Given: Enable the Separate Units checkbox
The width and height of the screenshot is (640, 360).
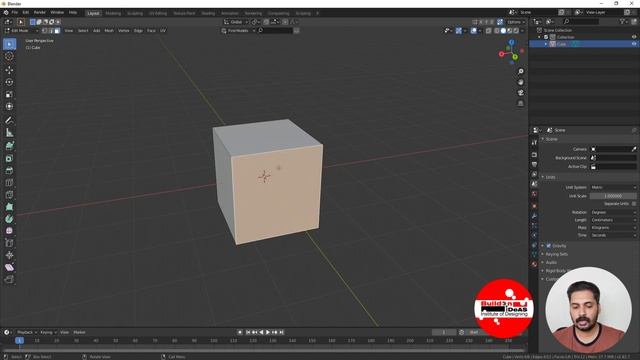Looking at the screenshot, I should point(633,204).
